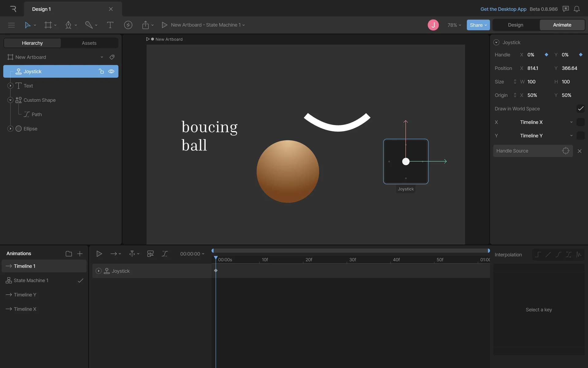Click the Share button
The height and width of the screenshot is (368, 588).
point(478,25)
